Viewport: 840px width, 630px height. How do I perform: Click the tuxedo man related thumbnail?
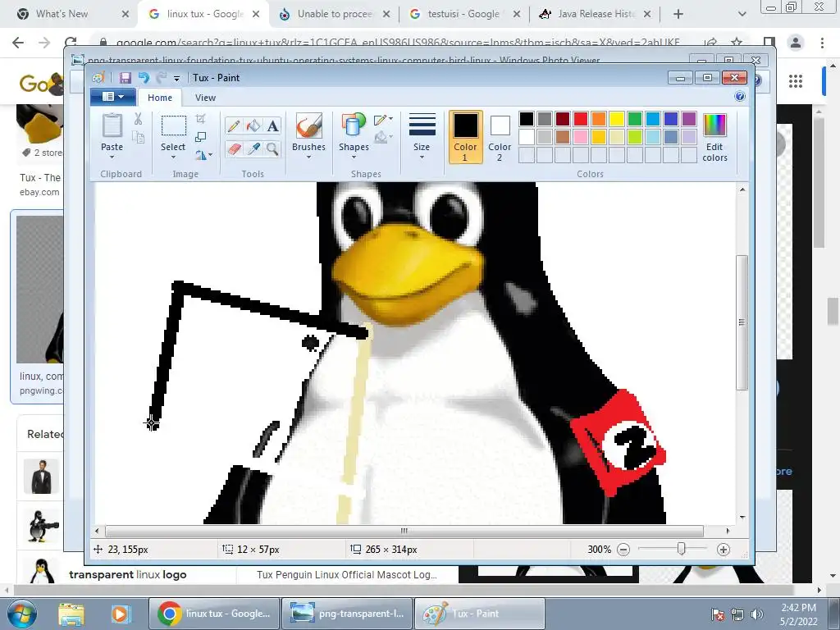pos(41,477)
